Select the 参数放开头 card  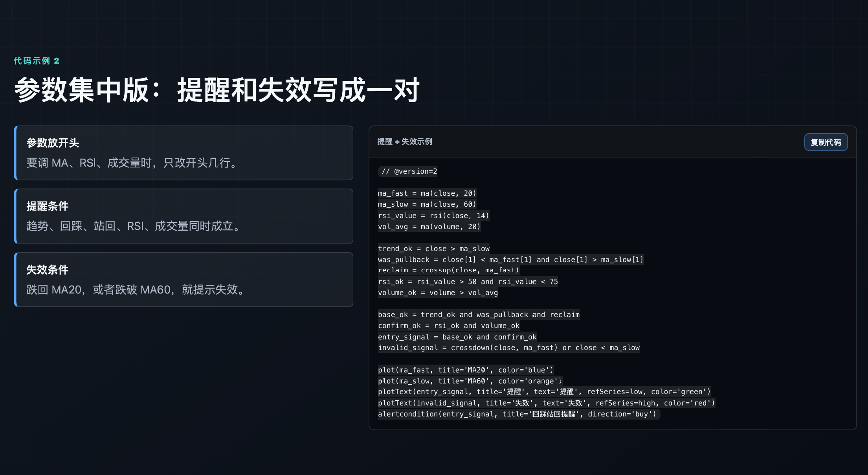[x=184, y=153]
